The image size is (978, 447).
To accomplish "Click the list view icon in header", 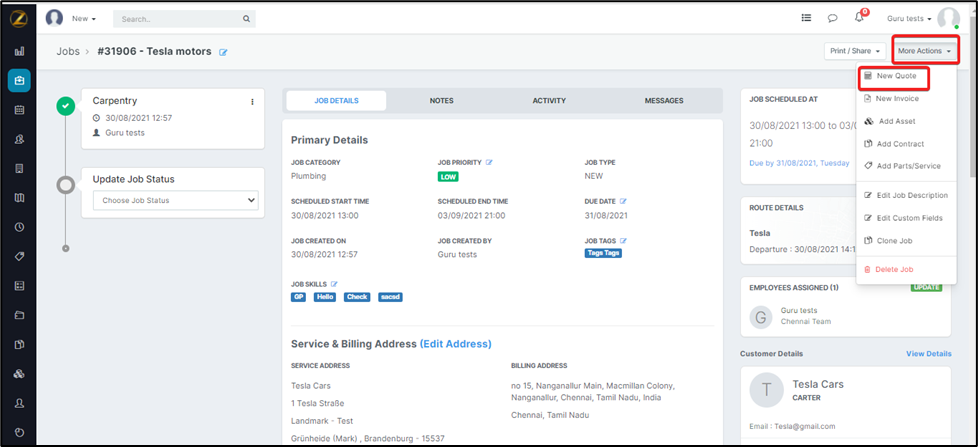I will click(807, 18).
